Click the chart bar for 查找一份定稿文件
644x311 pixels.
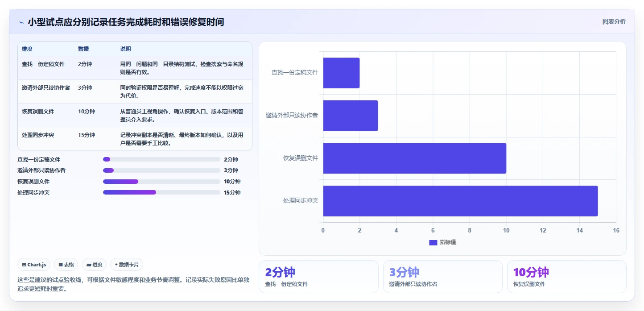click(341, 73)
